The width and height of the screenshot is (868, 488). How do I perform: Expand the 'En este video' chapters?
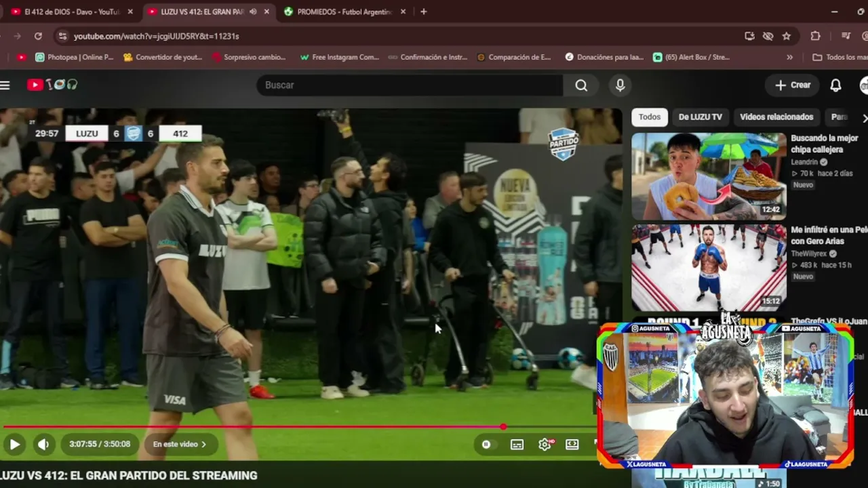tap(180, 445)
